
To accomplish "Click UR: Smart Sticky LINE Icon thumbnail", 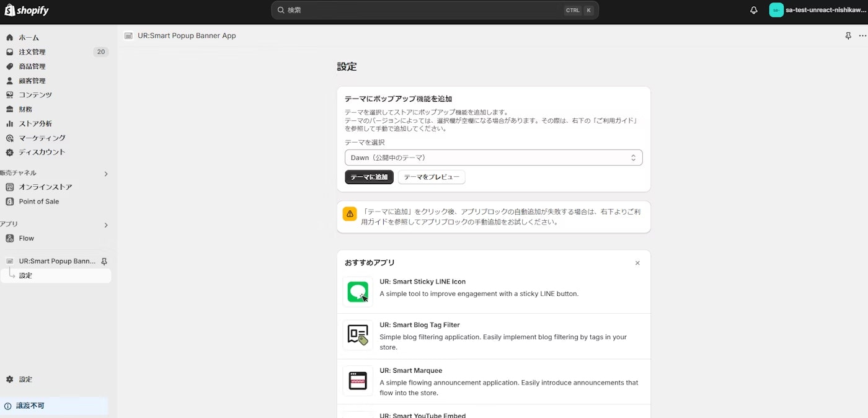I will (x=358, y=291).
